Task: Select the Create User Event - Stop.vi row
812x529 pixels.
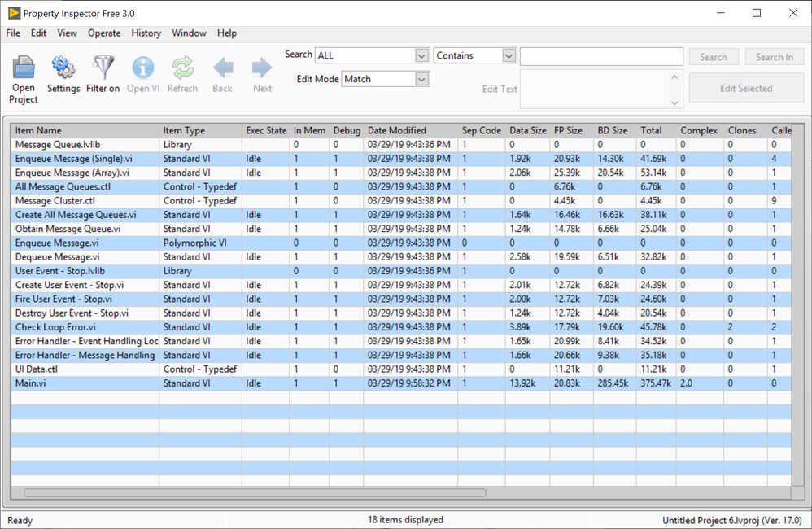Action: (401, 285)
